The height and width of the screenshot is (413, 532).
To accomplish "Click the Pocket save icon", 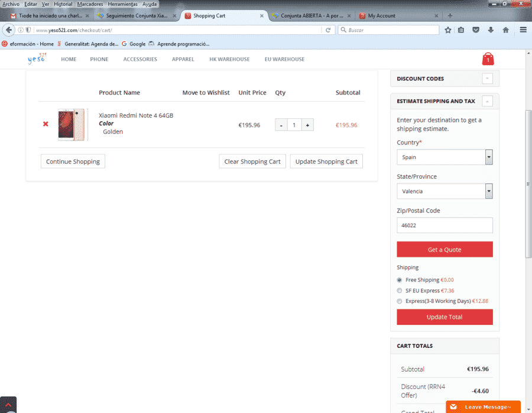I will tap(476, 30).
